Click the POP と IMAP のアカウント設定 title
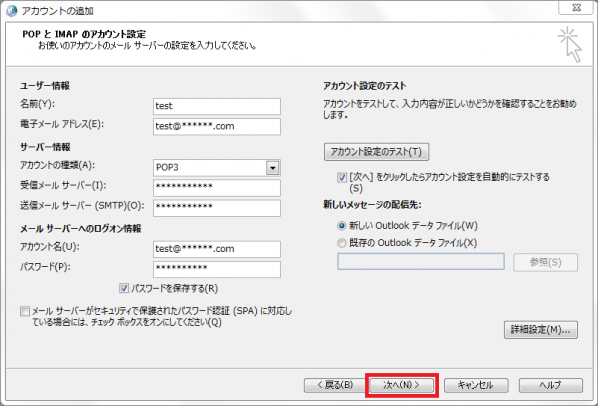The image size is (598, 406). pyautogui.click(x=84, y=34)
